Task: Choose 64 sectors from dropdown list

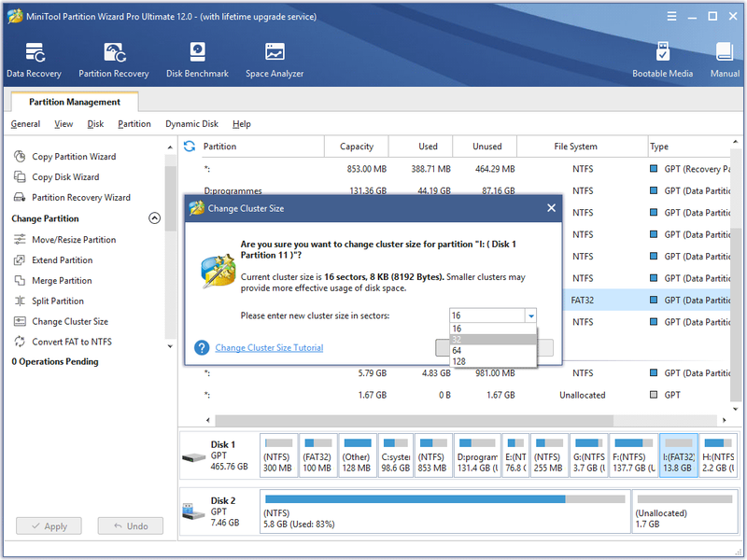Action: point(493,351)
